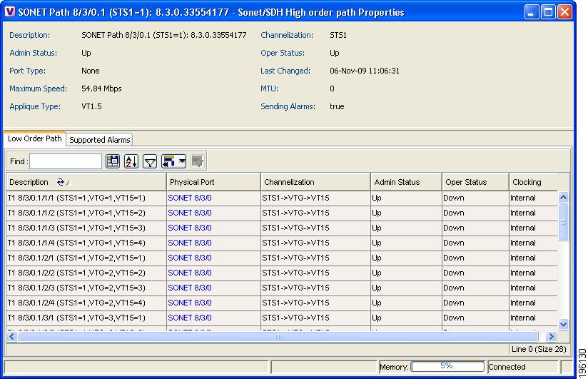588x379 pixels.
Task: Click the Export to CSV table icon
Action: coord(113,161)
